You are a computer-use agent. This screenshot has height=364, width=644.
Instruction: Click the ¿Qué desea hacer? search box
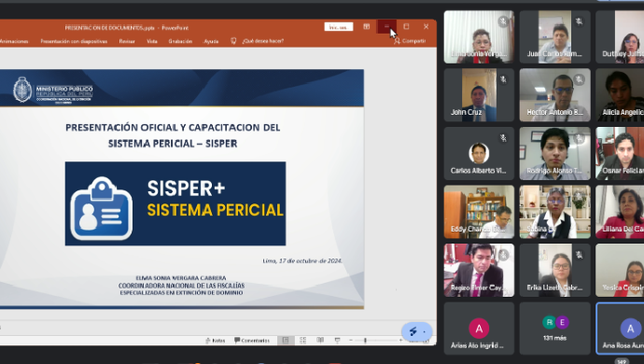[259, 41]
